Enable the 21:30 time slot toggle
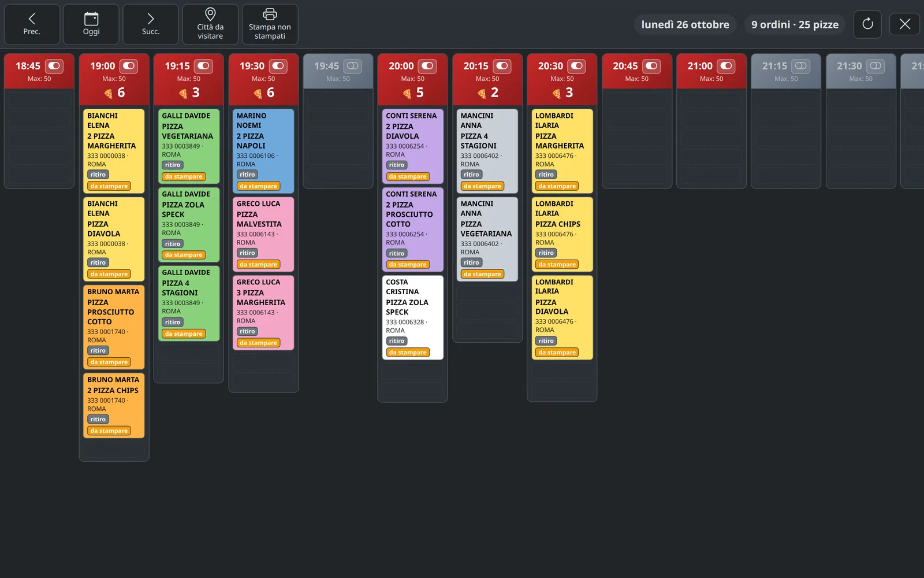Viewport: 924px width, 578px height. click(875, 66)
